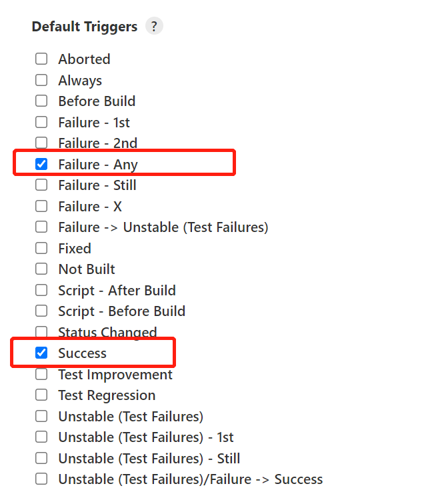Check Unstable (Test Failures) - Still box

point(41,458)
